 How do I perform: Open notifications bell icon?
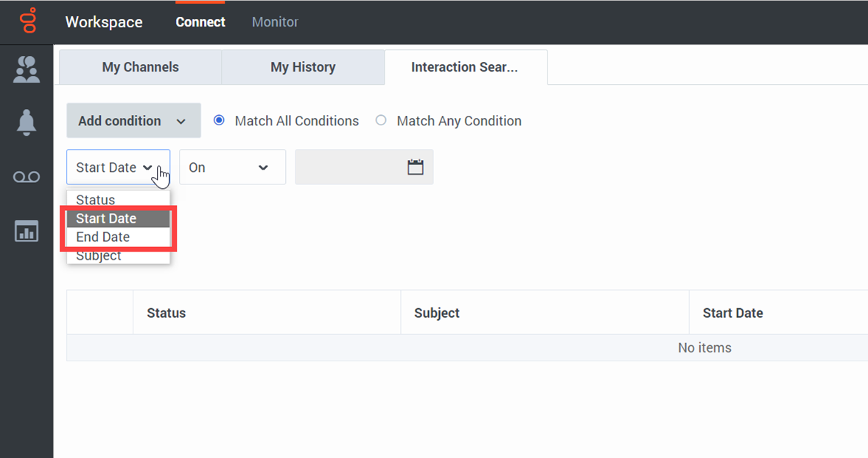tap(27, 123)
